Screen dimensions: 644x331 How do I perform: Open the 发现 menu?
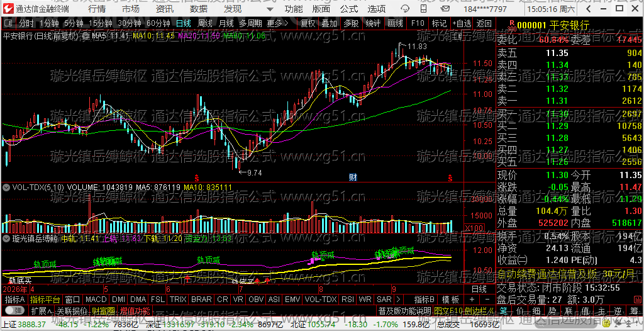[x=233, y=9]
